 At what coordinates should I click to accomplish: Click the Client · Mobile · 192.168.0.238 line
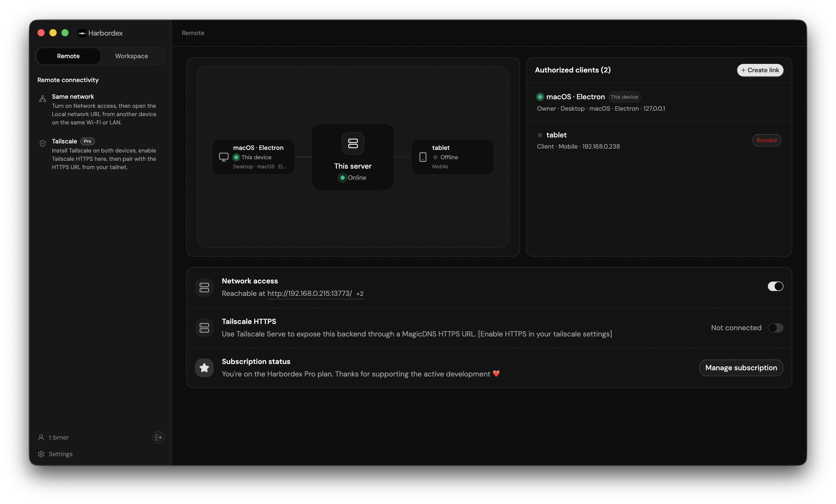point(578,147)
